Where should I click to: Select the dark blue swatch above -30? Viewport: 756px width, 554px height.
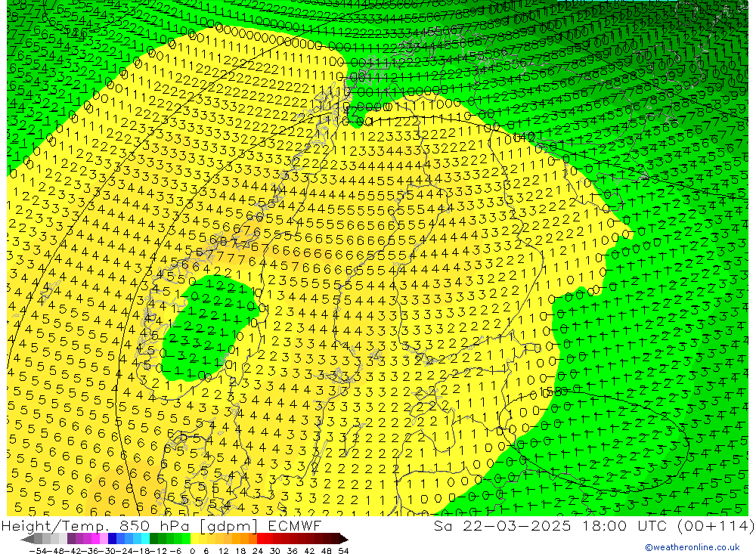(113, 539)
